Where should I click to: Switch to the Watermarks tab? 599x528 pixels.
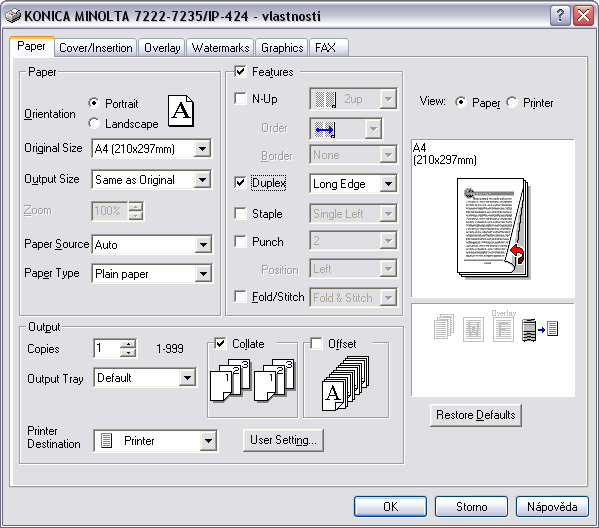(220, 48)
